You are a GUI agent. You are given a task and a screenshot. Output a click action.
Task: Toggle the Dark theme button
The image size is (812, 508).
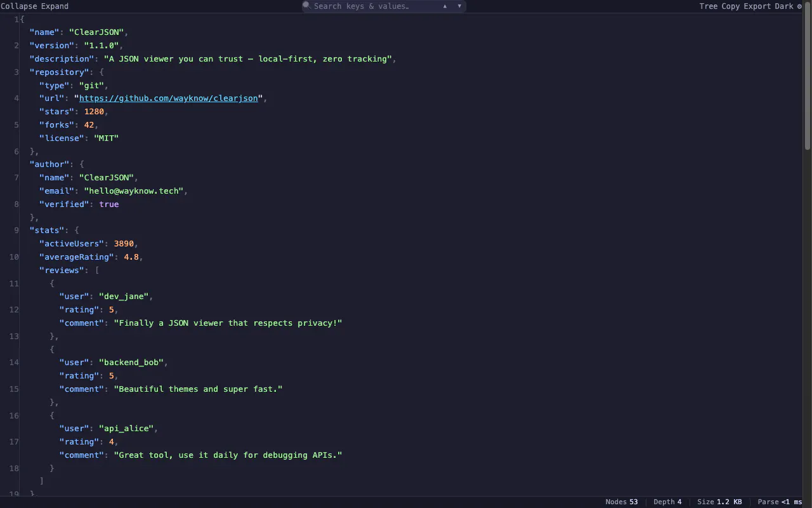coord(784,6)
